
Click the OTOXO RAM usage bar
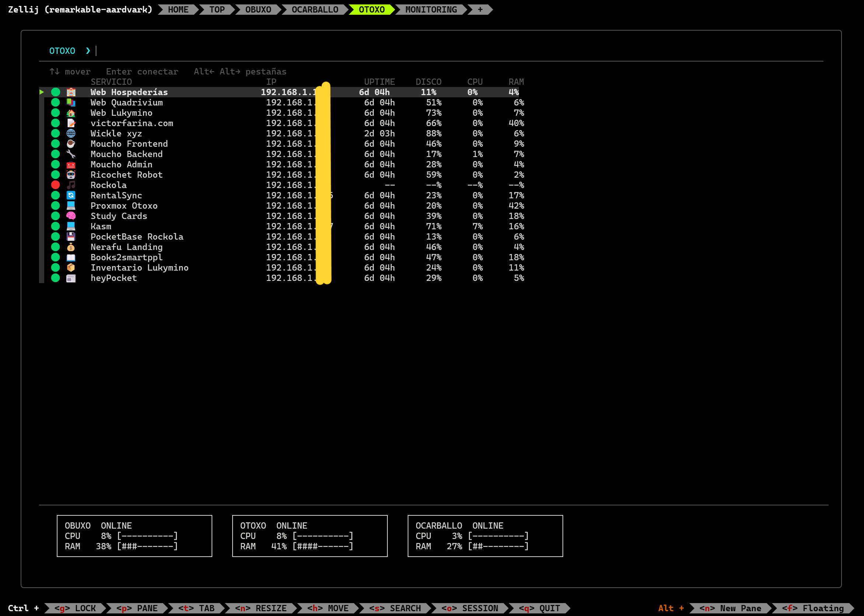pyautogui.click(x=323, y=546)
